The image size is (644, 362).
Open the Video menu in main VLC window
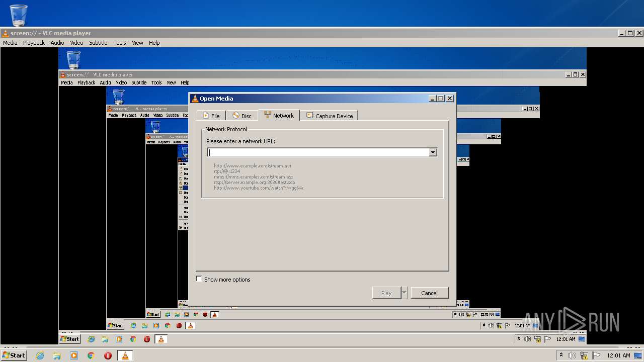point(76,43)
